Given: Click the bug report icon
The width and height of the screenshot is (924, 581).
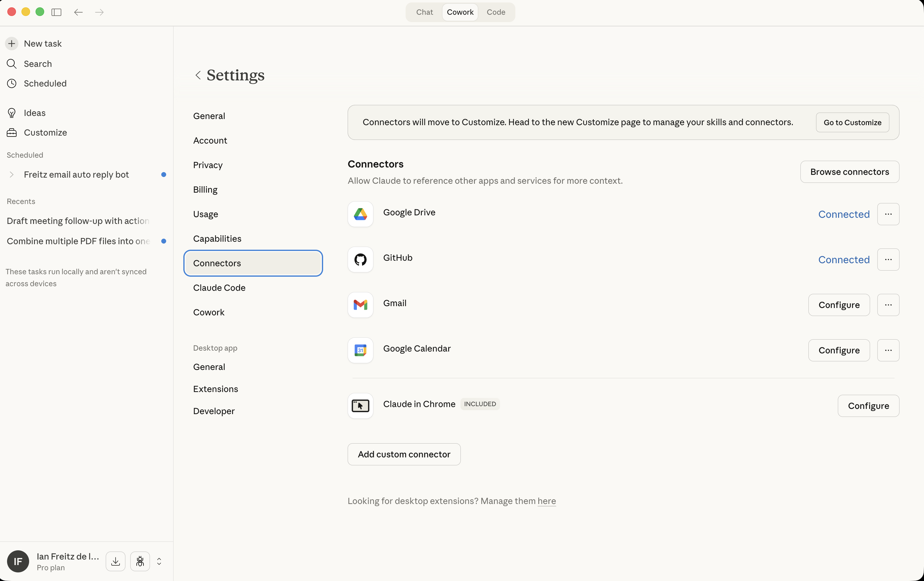Looking at the screenshot, I should 140,561.
